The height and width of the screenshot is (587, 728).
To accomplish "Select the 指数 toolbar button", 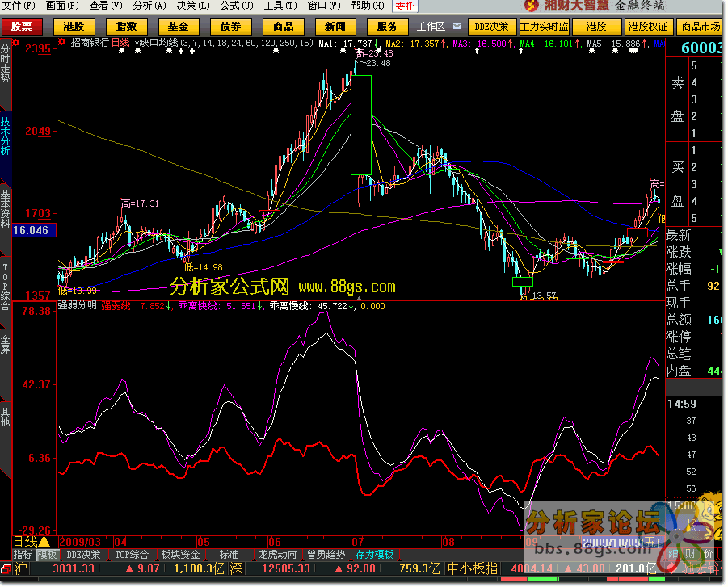I will (126, 27).
